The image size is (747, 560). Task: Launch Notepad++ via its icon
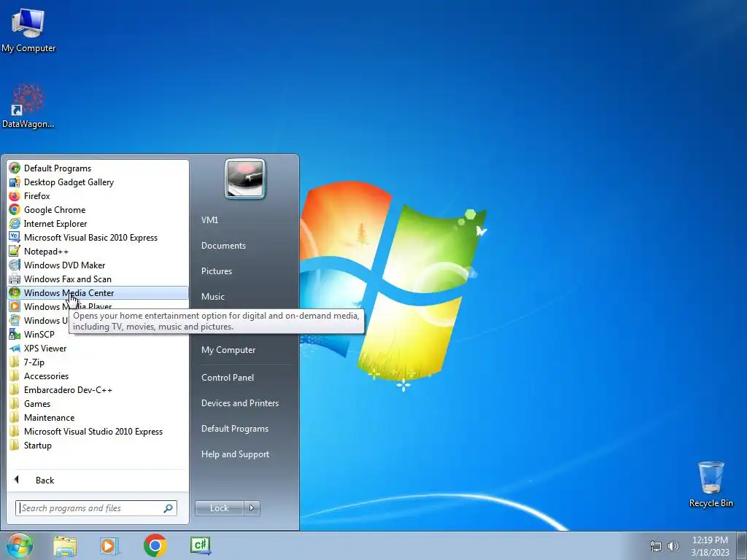[15, 251]
